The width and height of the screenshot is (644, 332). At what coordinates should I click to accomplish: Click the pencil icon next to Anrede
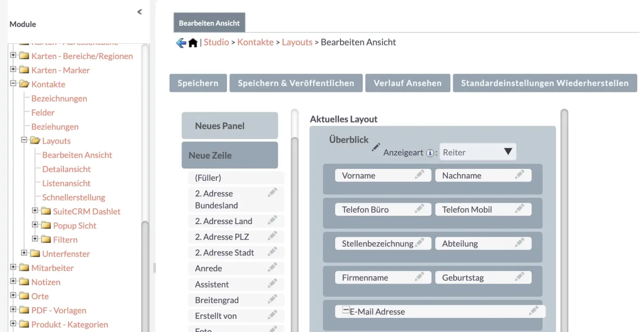click(272, 268)
